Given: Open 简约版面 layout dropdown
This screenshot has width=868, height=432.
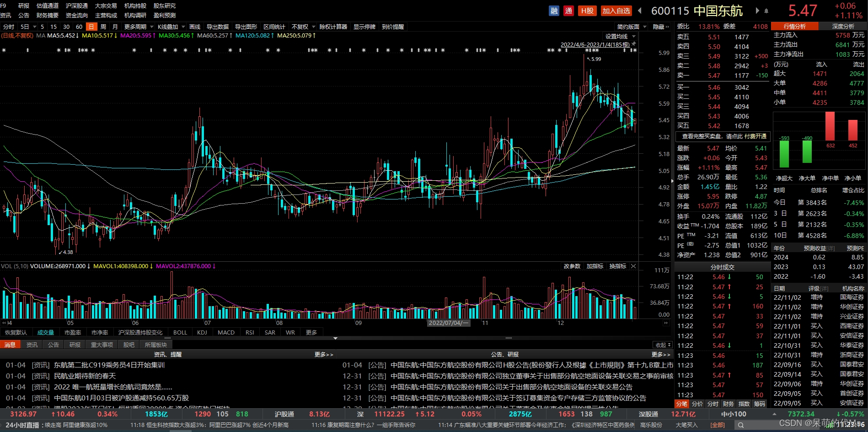Looking at the screenshot, I should click(x=632, y=27).
